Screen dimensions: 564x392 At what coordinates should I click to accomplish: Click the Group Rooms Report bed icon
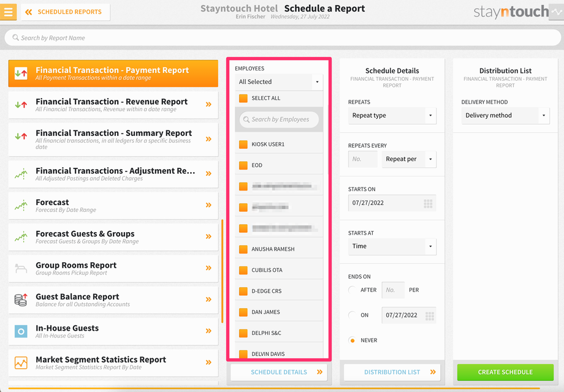(x=21, y=268)
